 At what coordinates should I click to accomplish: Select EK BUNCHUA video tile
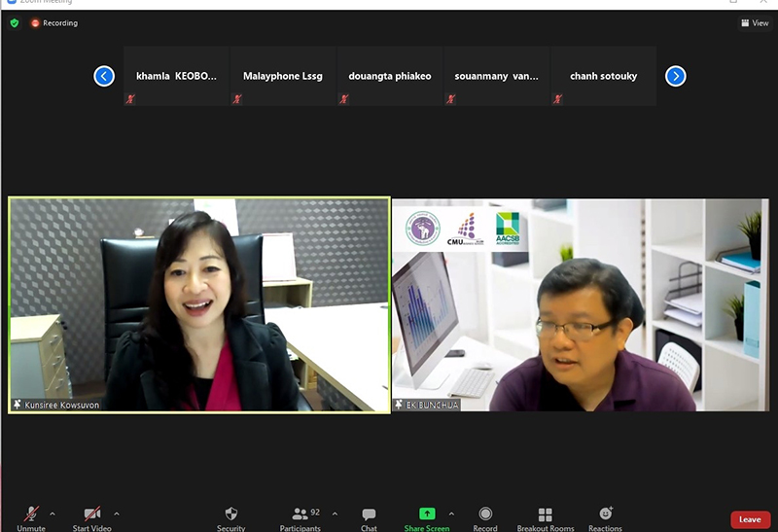click(581, 304)
